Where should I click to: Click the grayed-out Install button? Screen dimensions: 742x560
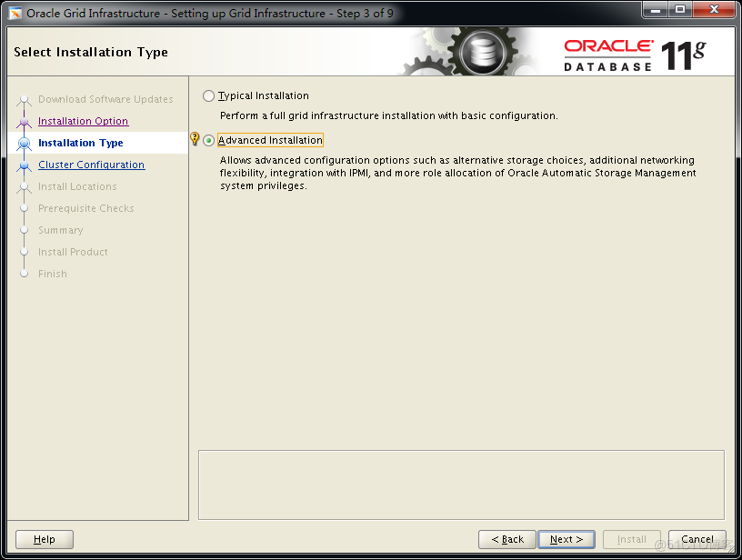tap(632, 539)
